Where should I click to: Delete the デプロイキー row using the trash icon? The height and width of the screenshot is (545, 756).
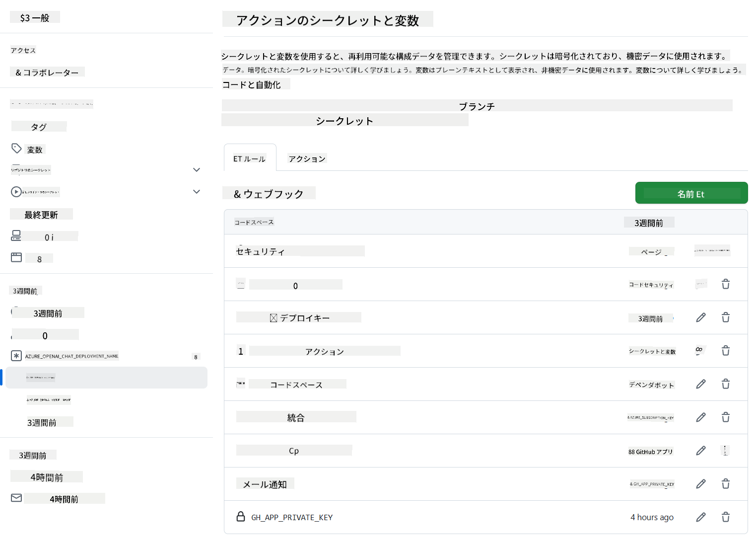coord(725,317)
